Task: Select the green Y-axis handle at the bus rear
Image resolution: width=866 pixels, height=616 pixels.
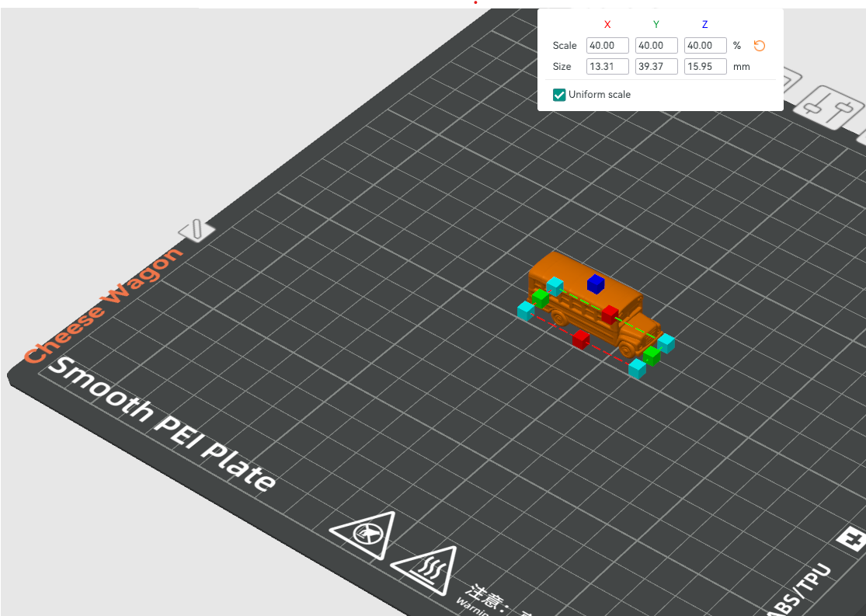Action: (x=540, y=299)
